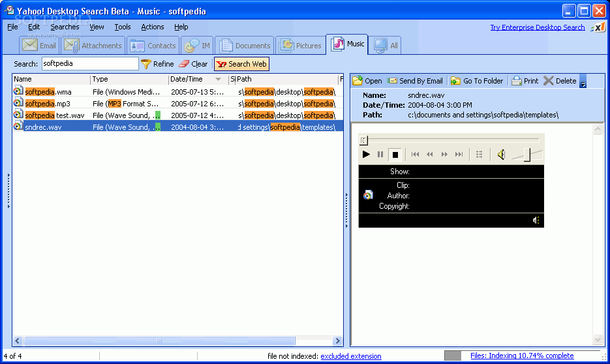Collapse the left side panel splitter
Screen dimensions: 610x364
click(8, 190)
